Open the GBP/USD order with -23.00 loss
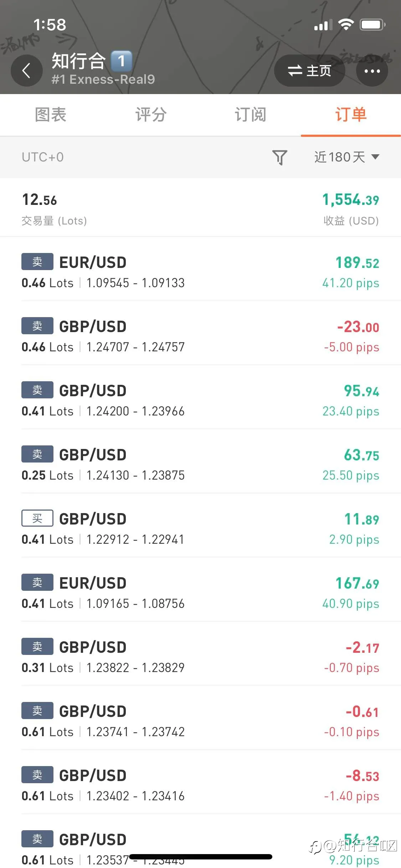Viewport: 401px width, 868px height. click(200, 336)
